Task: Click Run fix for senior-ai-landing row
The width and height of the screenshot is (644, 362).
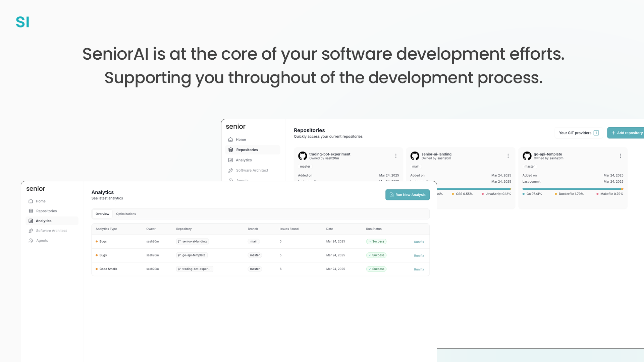Action: [x=419, y=242]
